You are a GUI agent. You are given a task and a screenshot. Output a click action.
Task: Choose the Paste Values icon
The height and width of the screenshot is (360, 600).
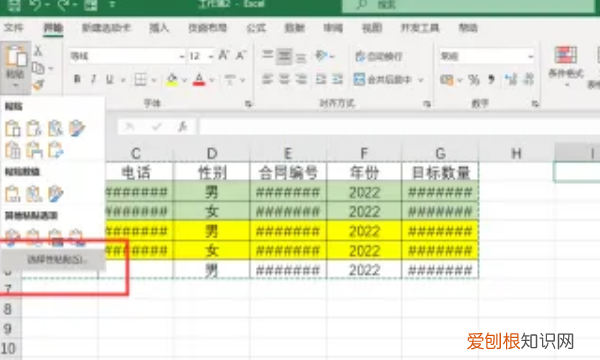[13, 194]
